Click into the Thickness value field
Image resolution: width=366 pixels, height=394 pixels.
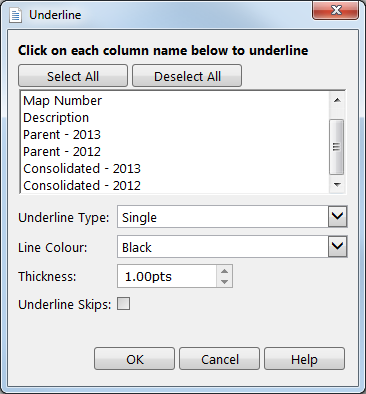(167, 276)
